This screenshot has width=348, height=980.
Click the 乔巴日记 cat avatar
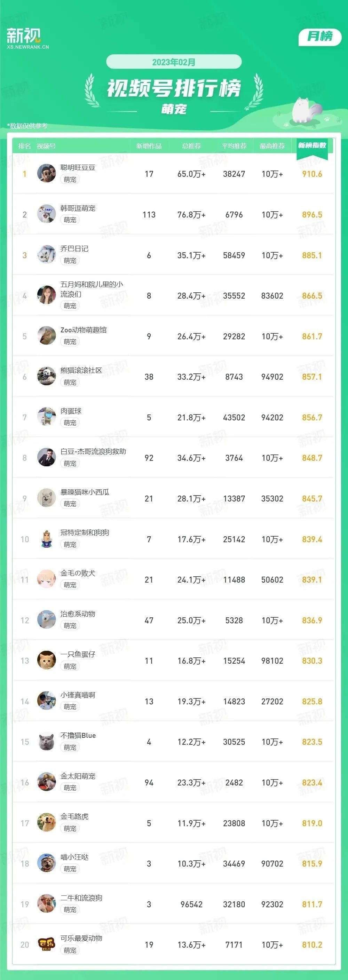pyautogui.click(x=46, y=255)
